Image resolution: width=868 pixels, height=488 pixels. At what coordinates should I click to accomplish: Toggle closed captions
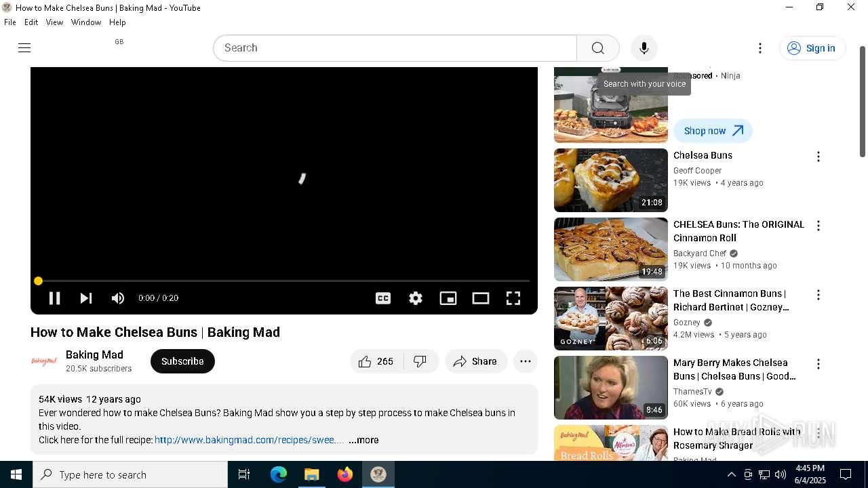[383, 298]
